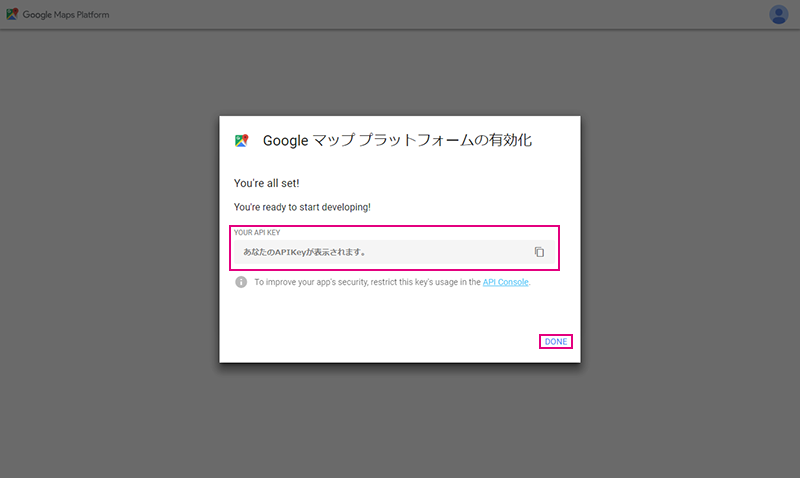Click the info icon beside security note
Image resolution: width=800 pixels, height=478 pixels.
pos(241,282)
